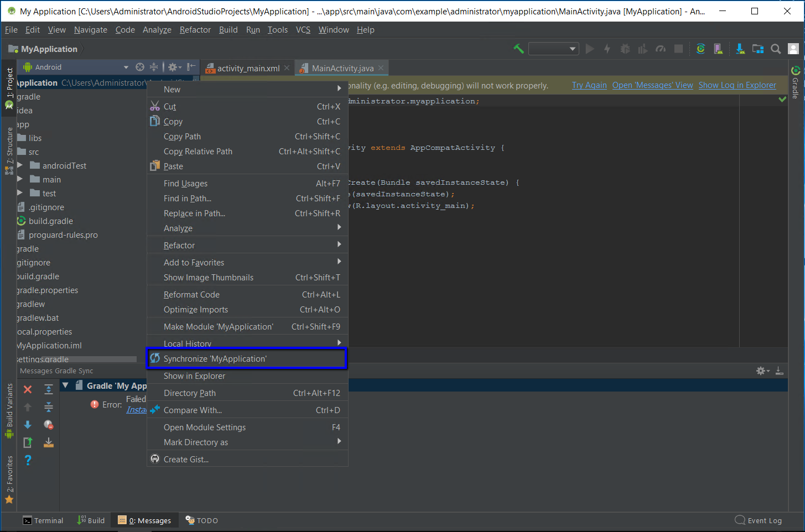This screenshot has width=805, height=532.
Task: Click Hide Messages panel icon
Action: (779, 371)
